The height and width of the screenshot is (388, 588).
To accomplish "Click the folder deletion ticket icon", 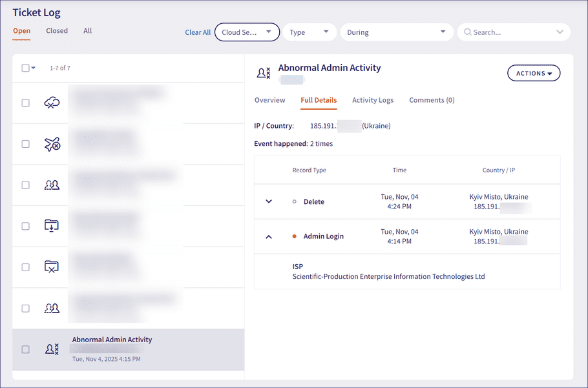I will 52,267.
